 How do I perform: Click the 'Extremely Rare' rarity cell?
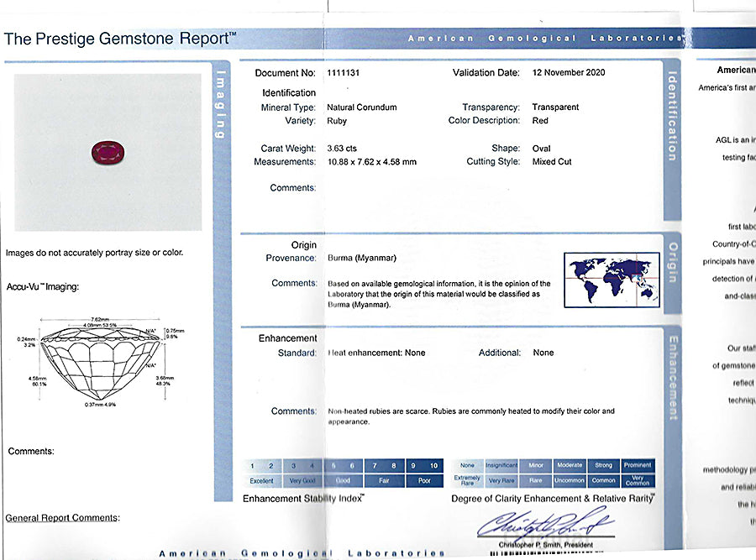pos(467,481)
